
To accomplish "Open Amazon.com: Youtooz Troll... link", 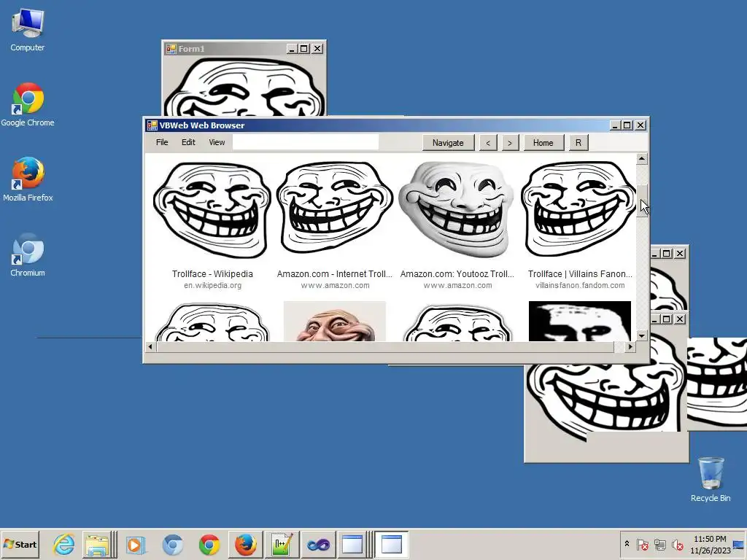I will [457, 274].
